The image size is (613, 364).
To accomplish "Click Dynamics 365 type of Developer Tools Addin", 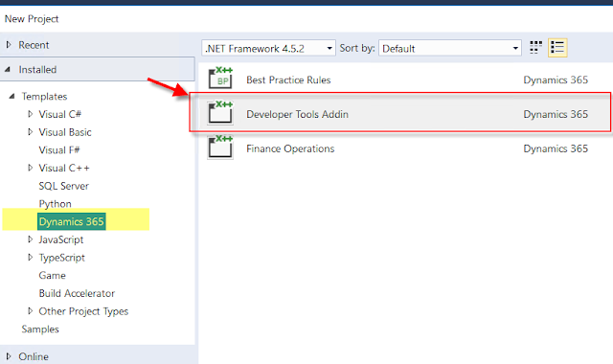I will pyautogui.click(x=556, y=114).
